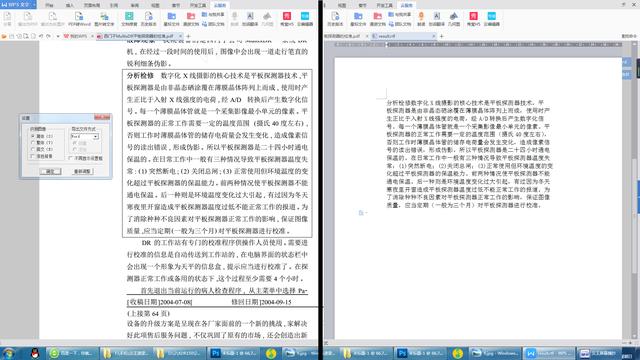This screenshot has height=360, width=640.
Task: Open the QQ penguin icon on taskbar
Action: (x=35, y=353)
